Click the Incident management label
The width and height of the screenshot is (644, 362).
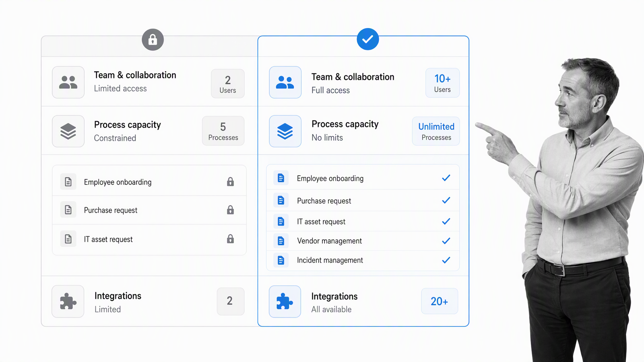(330, 260)
